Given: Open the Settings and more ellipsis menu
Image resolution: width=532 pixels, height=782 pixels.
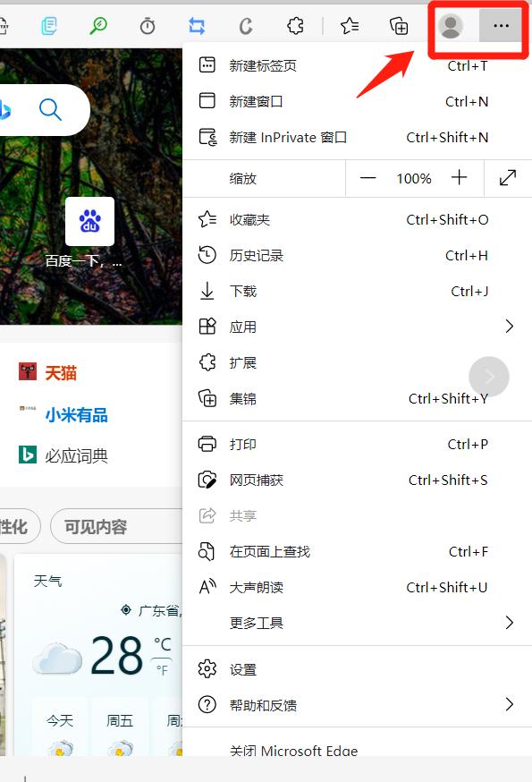Looking at the screenshot, I should (x=501, y=25).
